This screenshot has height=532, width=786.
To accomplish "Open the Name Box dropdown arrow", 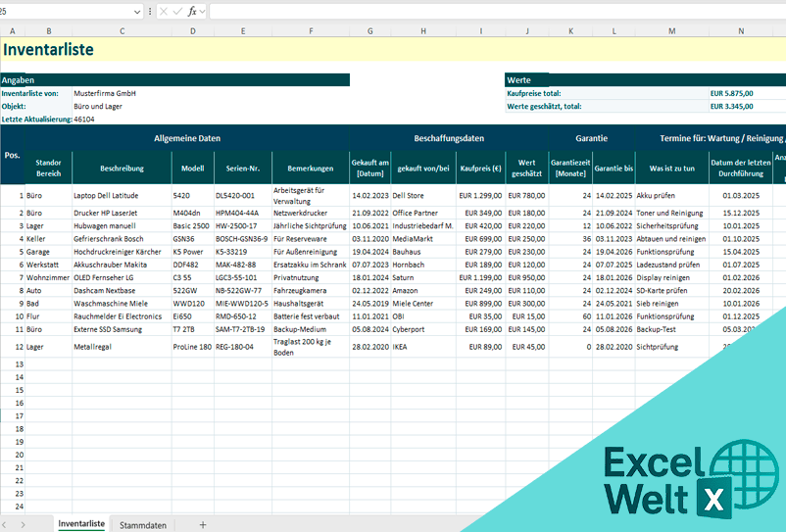I will 135,12.
